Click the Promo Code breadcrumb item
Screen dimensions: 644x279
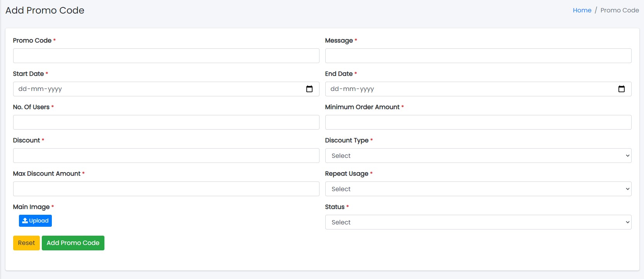pyautogui.click(x=619, y=10)
